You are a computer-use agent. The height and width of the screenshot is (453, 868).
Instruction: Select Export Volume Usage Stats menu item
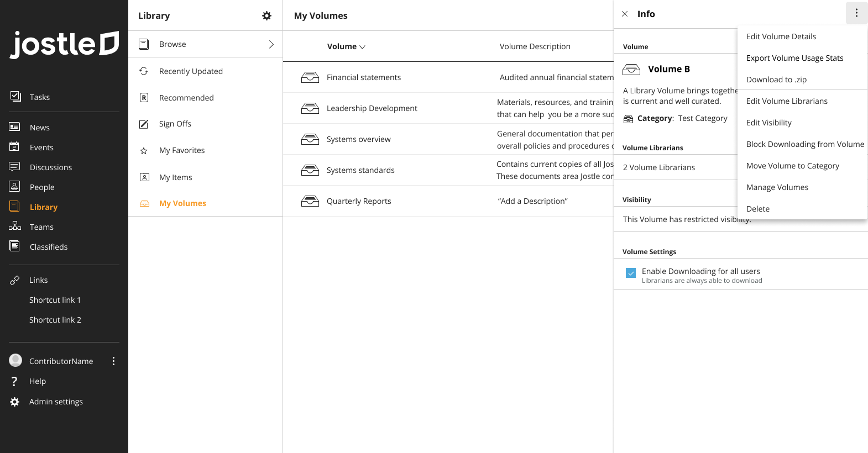pos(794,58)
